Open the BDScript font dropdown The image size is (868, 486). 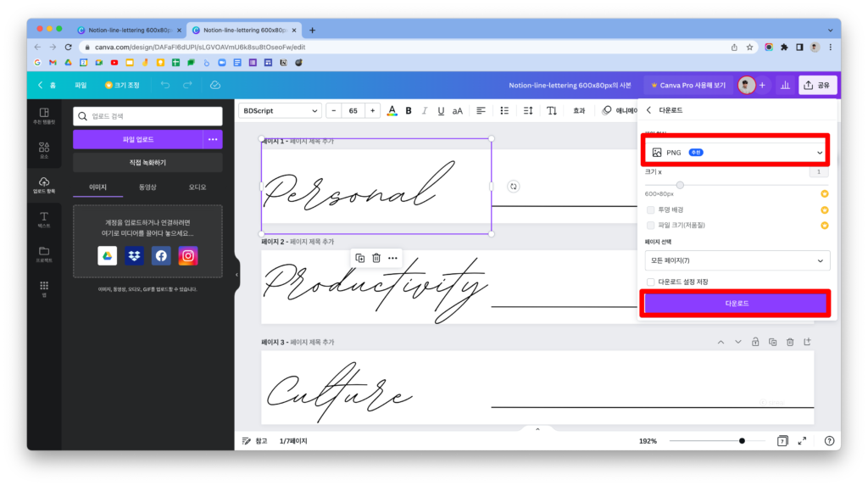click(x=280, y=111)
